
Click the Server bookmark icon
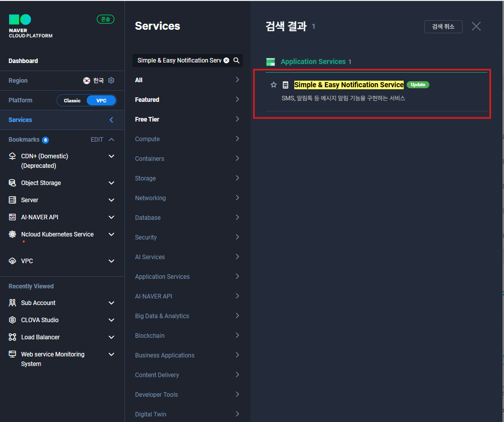pyautogui.click(x=13, y=200)
